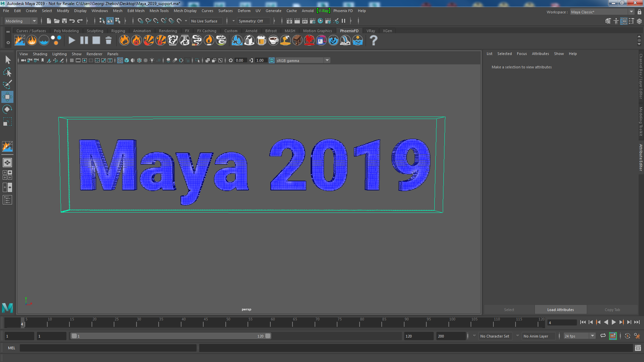Create a Phoenix FD liquid simulator
Image resolution: width=644 pixels, height=362 pixels.
(x=44, y=41)
